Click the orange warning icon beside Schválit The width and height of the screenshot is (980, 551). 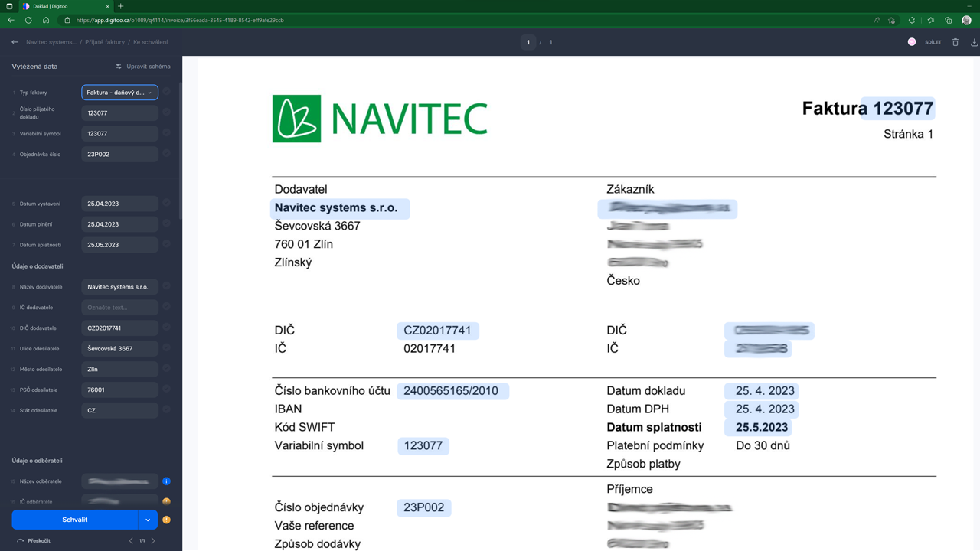(166, 520)
